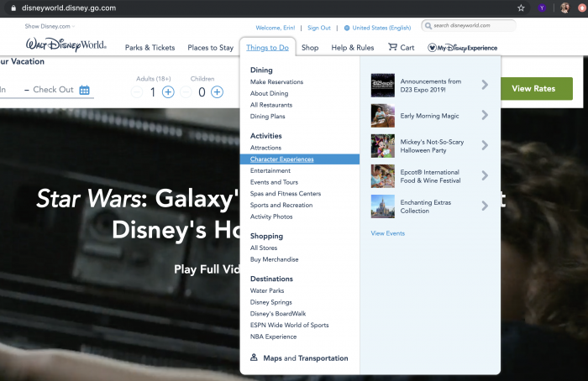Expand chevron for D23 Expo announcements
The width and height of the screenshot is (588, 381).
pos(485,85)
